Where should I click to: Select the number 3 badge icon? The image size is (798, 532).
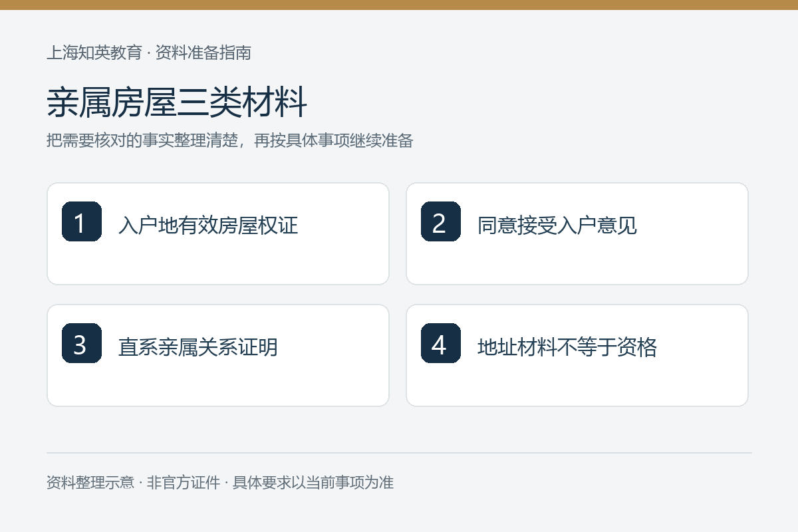coord(82,343)
